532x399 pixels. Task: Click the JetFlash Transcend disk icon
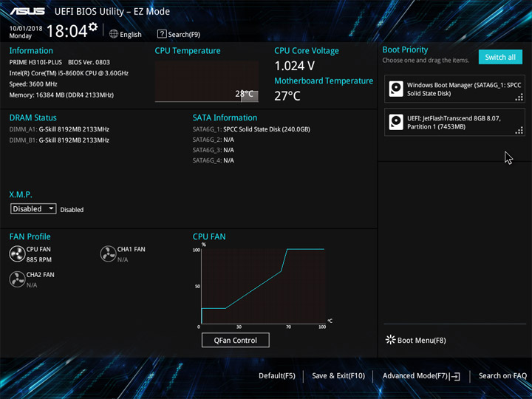click(396, 122)
